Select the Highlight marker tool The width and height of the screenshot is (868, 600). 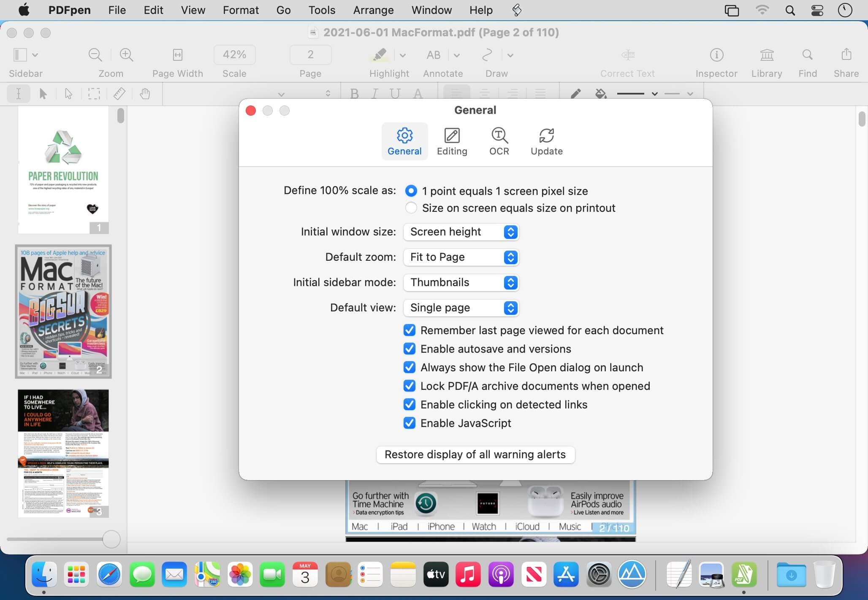click(x=380, y=55)
